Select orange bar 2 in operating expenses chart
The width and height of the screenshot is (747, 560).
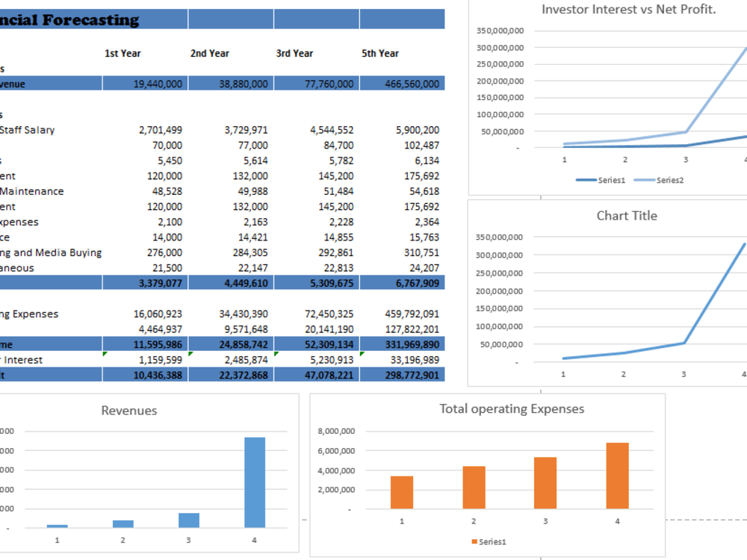474,488
